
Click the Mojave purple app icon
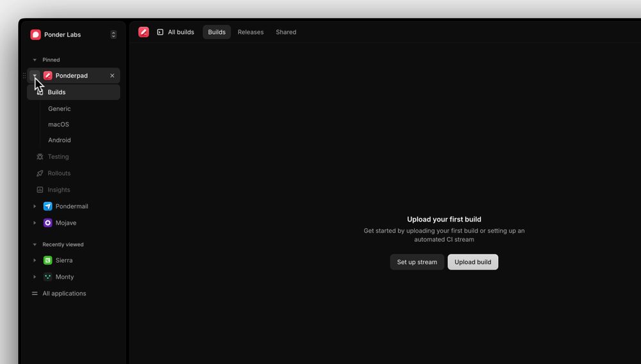tap(48, 222)
